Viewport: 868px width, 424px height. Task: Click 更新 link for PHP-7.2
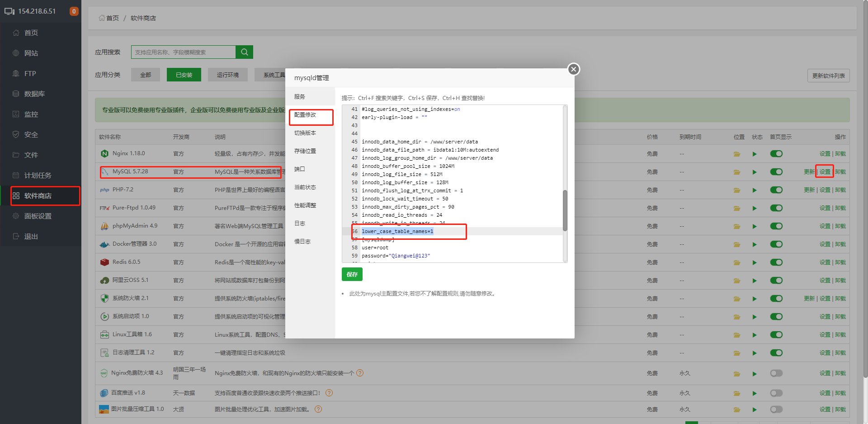tap(809, 190)
